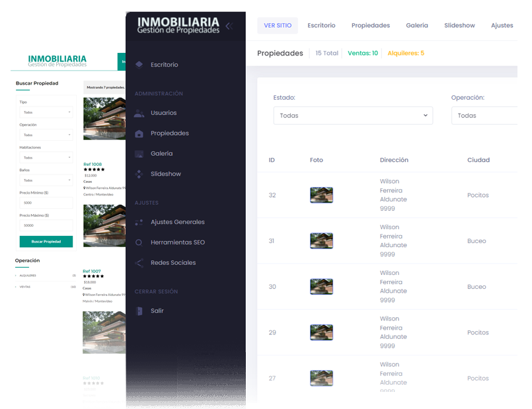
Task: Collapse the sidebar with the double-chevron icon
Action: (229, 26)
